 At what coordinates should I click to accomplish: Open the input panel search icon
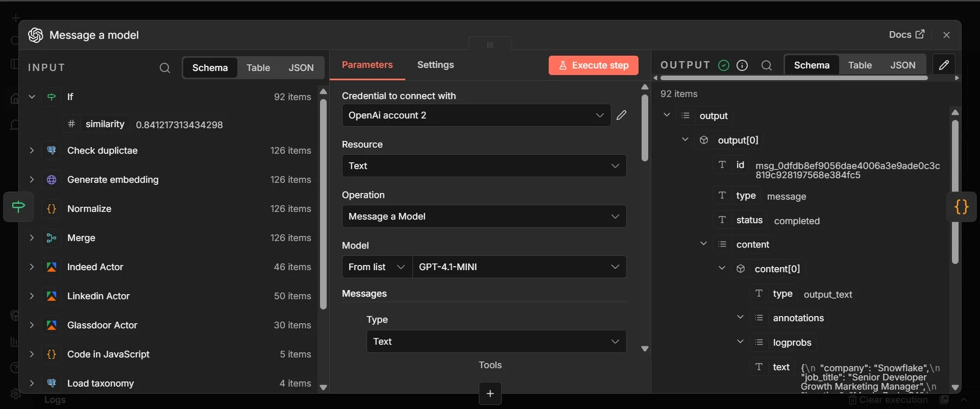(164, 68)
